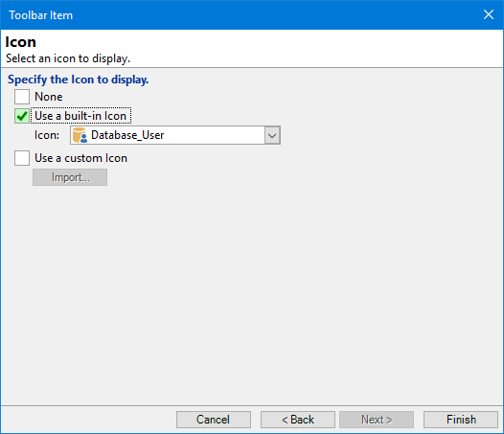
Task: Enable the Use a custom Icon checkbox
Action: (22, 158)
